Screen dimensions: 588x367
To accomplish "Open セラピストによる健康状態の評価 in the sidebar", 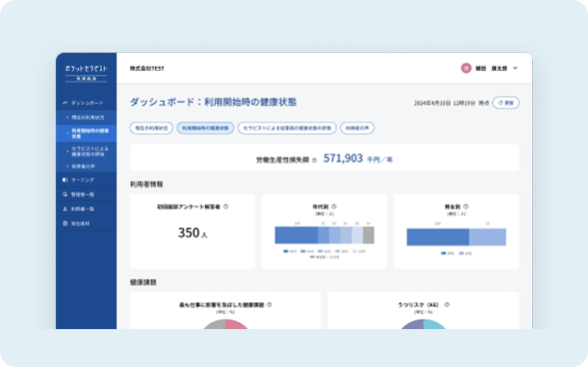I will tap(86, 152).
